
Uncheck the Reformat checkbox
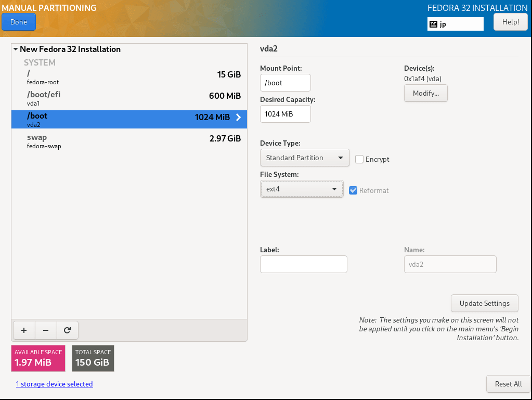tap(353, 190)
